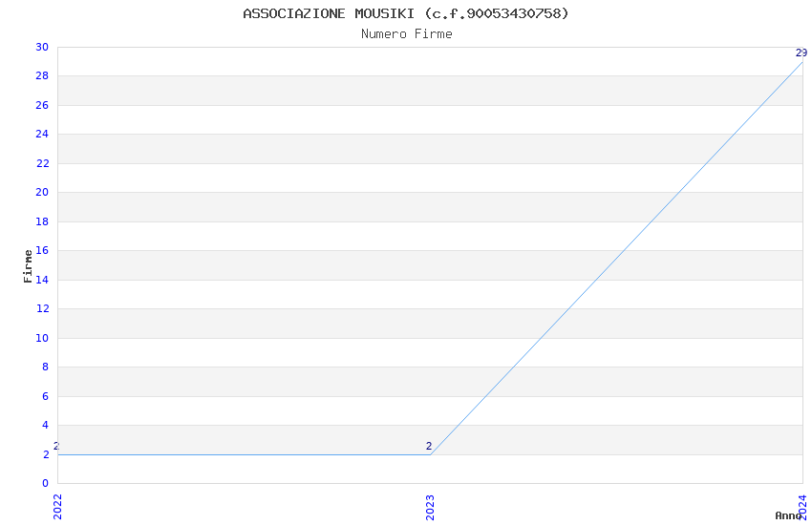
Task: Click the data label 29 at the line's end
Action: coord(801,52)
